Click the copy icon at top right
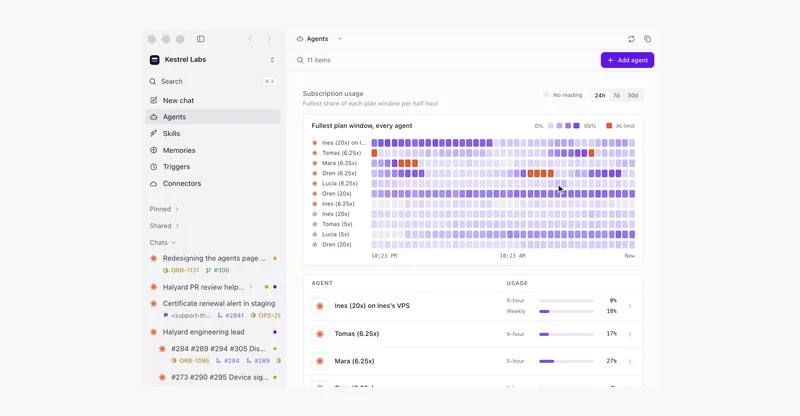This screenshot has width=800, height=416. click(647, 39)
